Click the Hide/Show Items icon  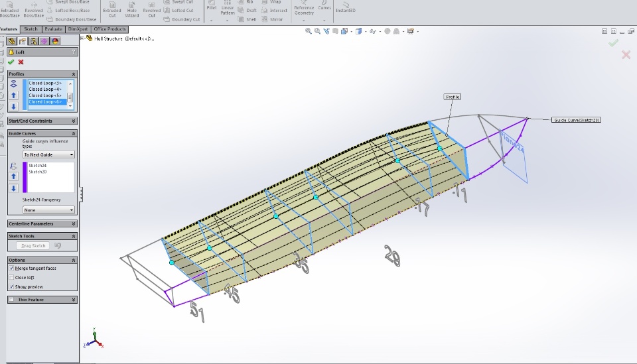[373, 31]
